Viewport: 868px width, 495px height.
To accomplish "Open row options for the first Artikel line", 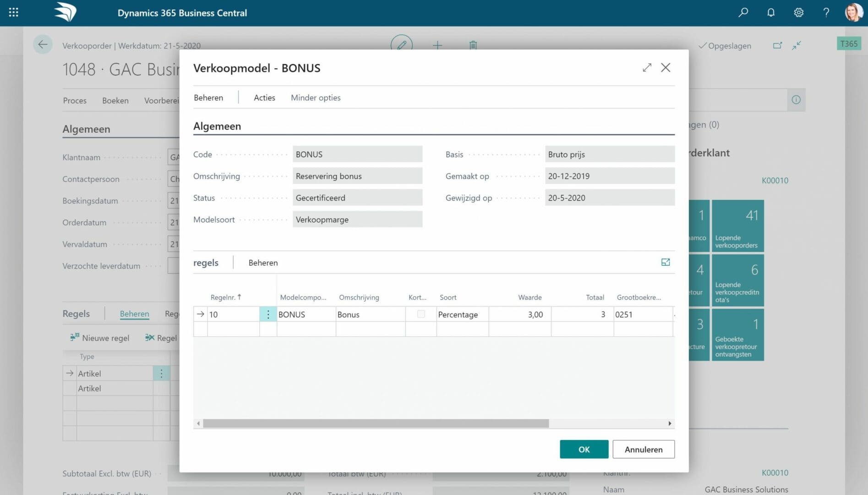I will tap(161, 374).
